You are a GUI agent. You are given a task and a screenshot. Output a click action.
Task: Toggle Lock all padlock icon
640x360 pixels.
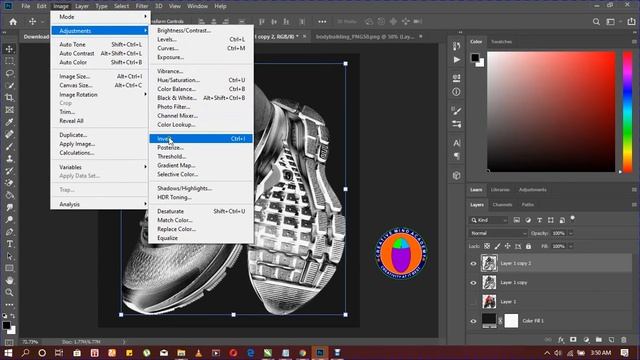click(529, 246)
